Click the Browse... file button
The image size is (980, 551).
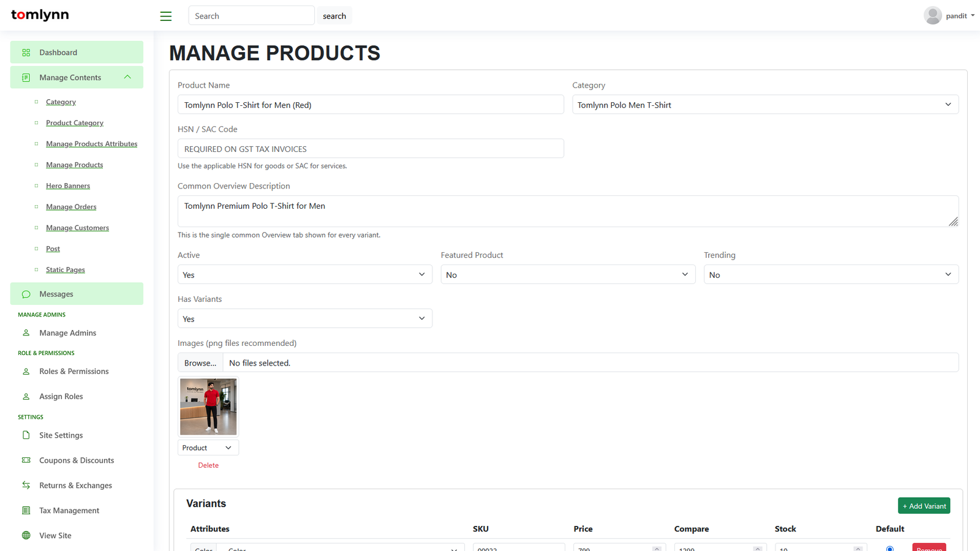click(x=200, y=363)
